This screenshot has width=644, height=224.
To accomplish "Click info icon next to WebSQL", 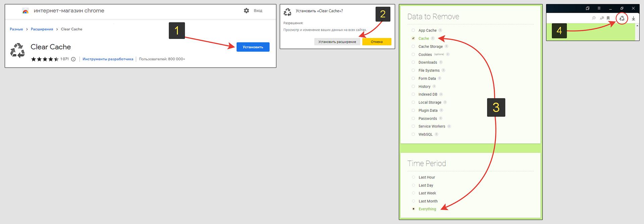I will 436,134.
